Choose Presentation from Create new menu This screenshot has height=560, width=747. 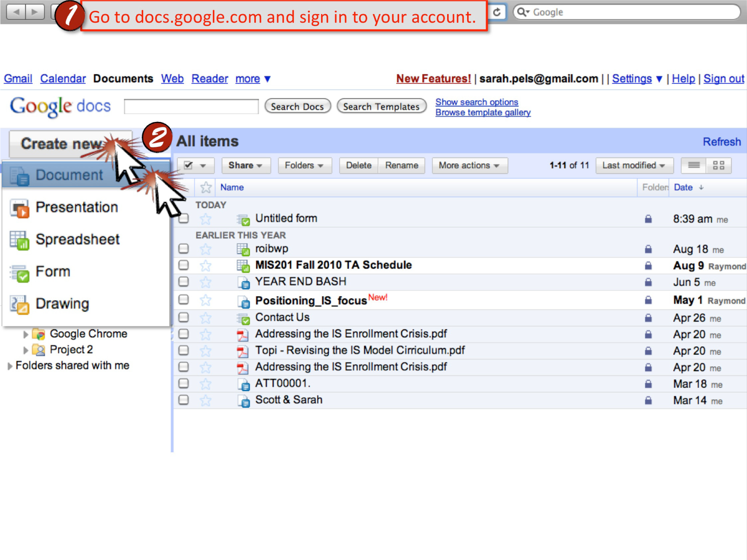tap(86, 207)
